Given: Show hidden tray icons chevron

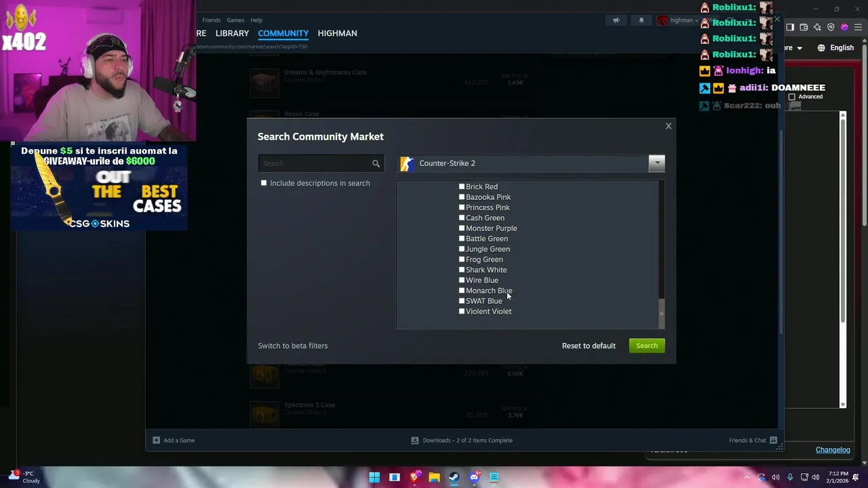Looking at the screenshot, I should pos(747,477).
